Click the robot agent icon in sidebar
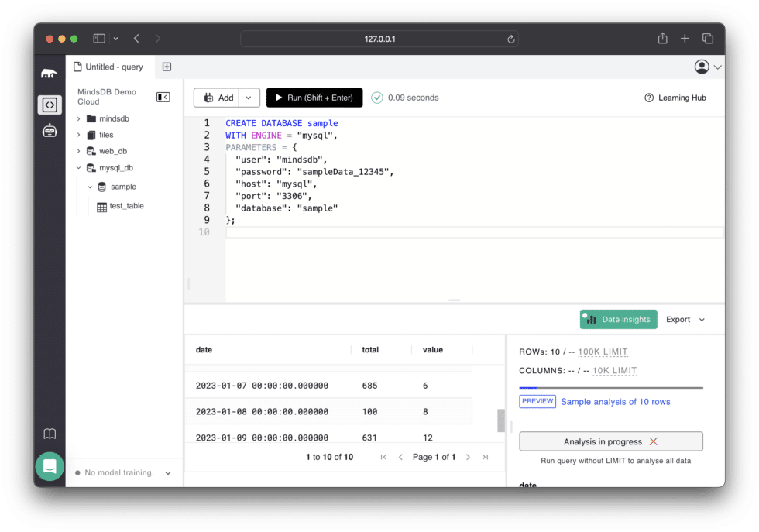The height and width of the screenshot is (532, 759). (x=50, y=131)
